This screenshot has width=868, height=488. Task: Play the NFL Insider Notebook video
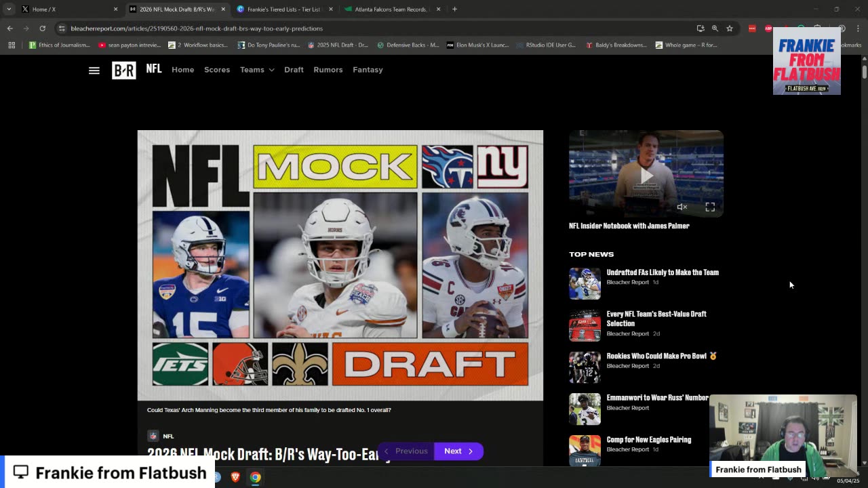click(646, 174)
